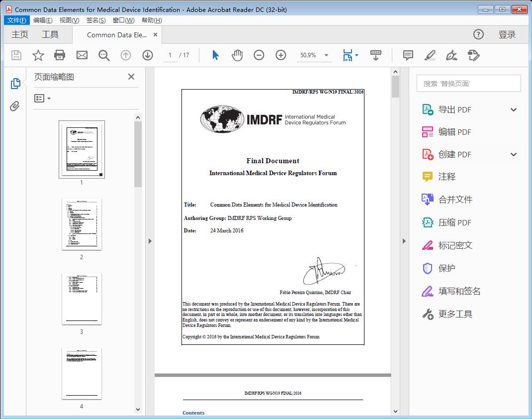This screenshot has height=419, width=532.
Task: Save the document with the disk icon
Action: click(15, 55)
